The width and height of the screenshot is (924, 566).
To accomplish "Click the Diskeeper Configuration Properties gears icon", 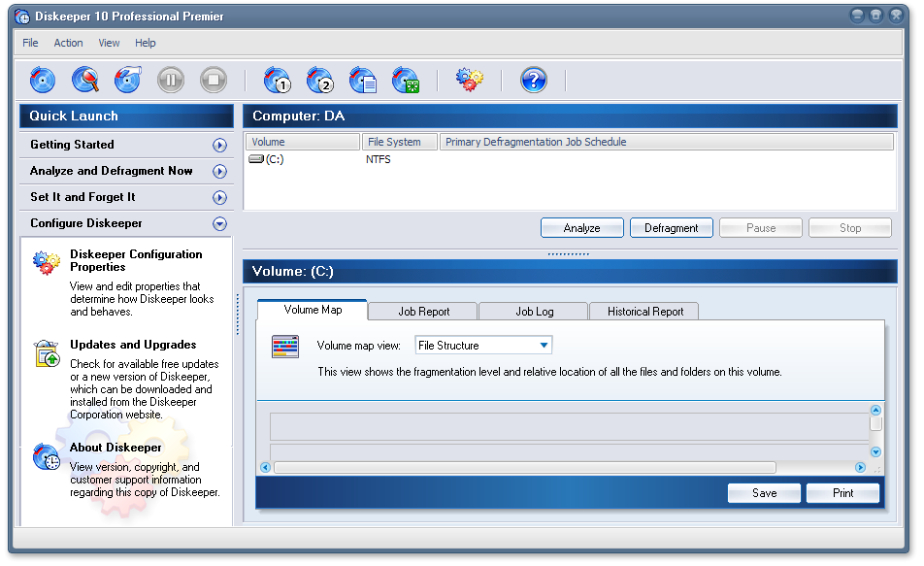I will click(x=47, y=262).
